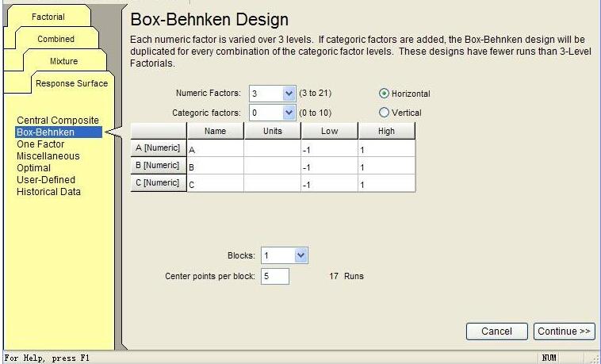Switch to the Factorial tab

48,17
